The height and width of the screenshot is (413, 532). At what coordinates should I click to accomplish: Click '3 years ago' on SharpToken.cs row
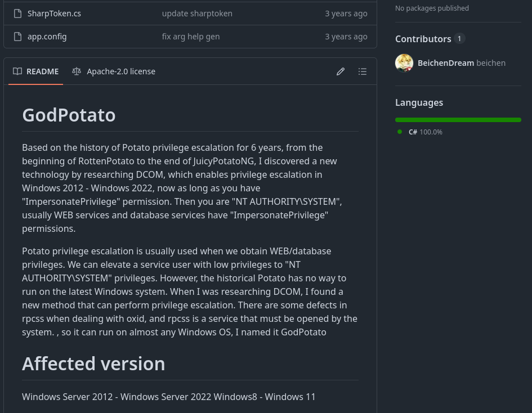[x=346, y=14]
